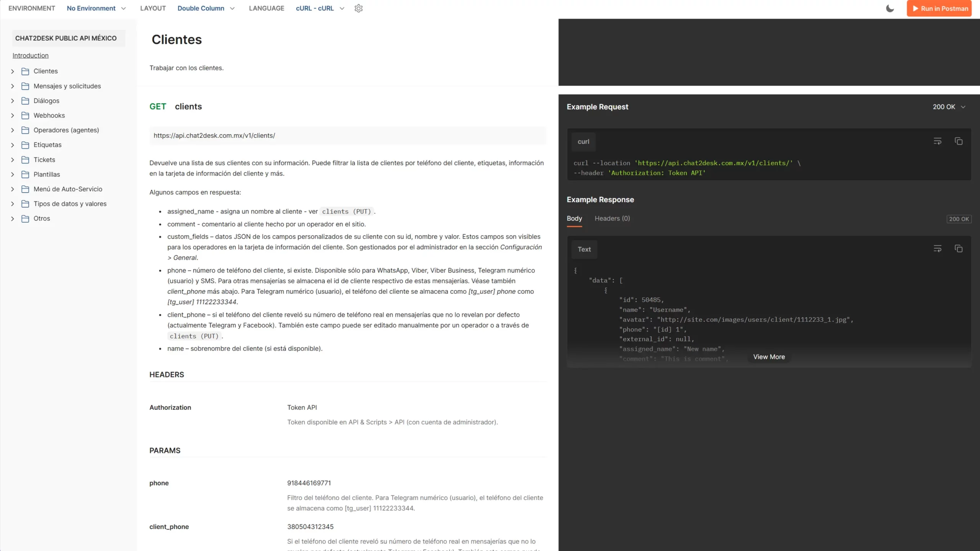Toggle line wrapping in the example response
The image size is (980, 551).
click(938, 248)
